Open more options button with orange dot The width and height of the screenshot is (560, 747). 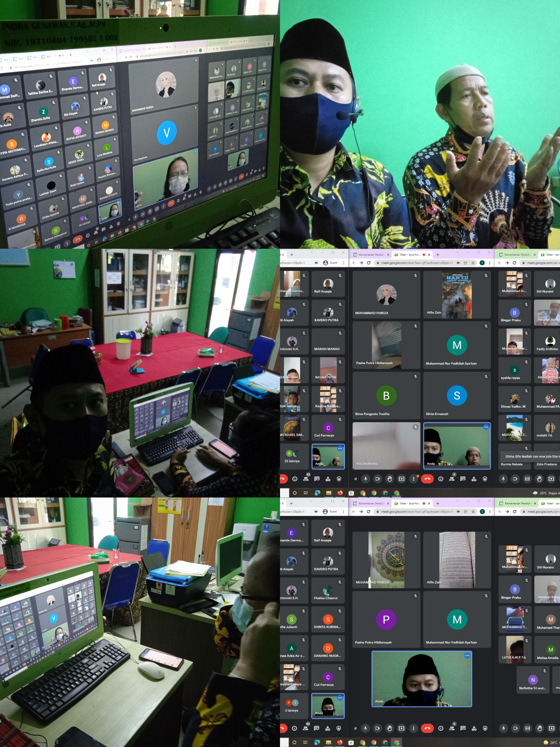tap(414, 479)
